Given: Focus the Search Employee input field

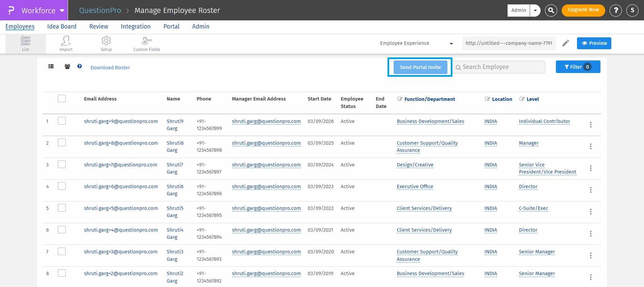Looking at the screenshot, I should [502, 67].
